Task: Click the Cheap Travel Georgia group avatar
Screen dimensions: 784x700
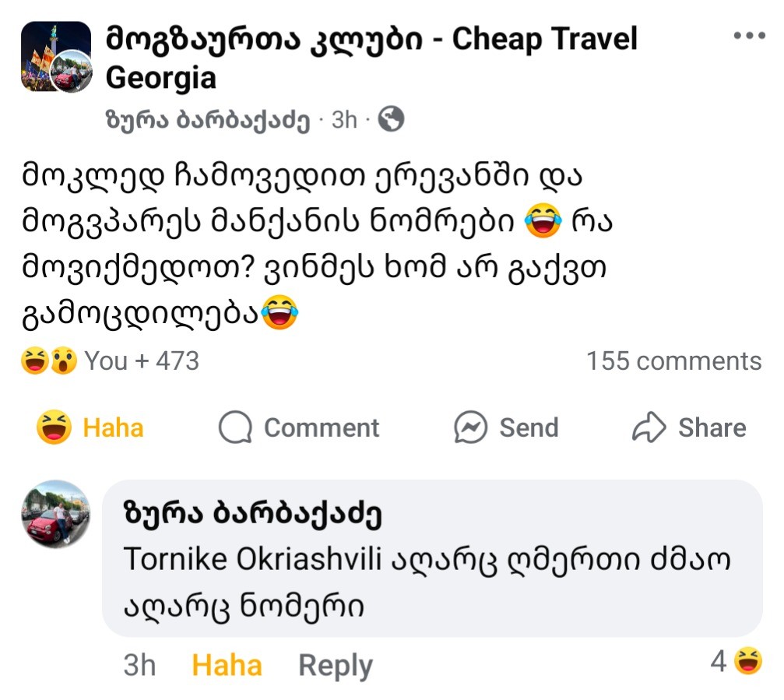Action: point(56,58)
